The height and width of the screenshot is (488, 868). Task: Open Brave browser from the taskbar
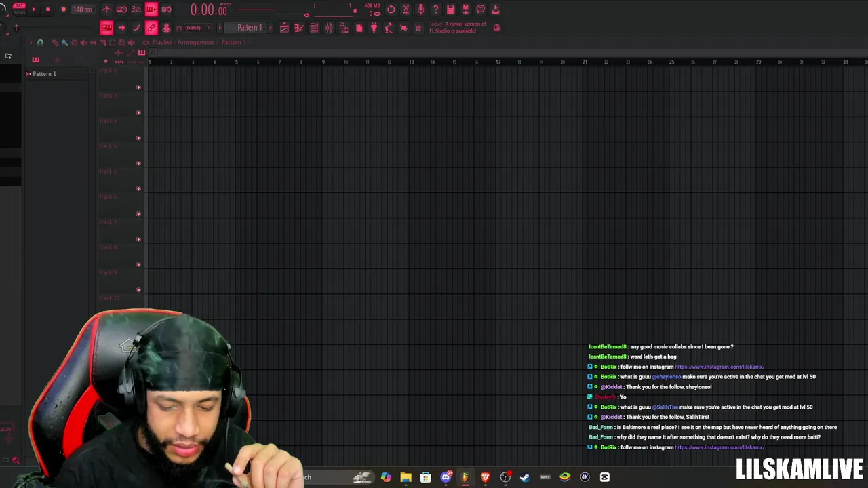[486, 477]
